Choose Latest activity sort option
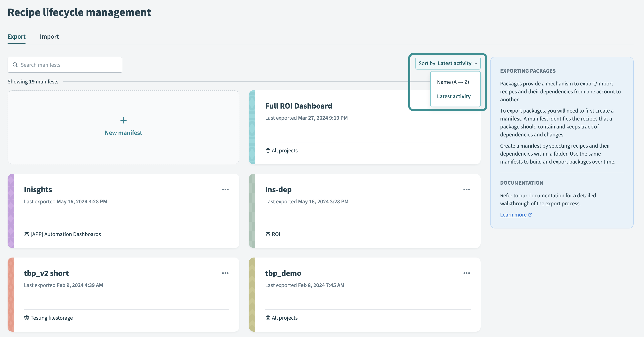Screen dimensions: 644x337 point(454,96)
